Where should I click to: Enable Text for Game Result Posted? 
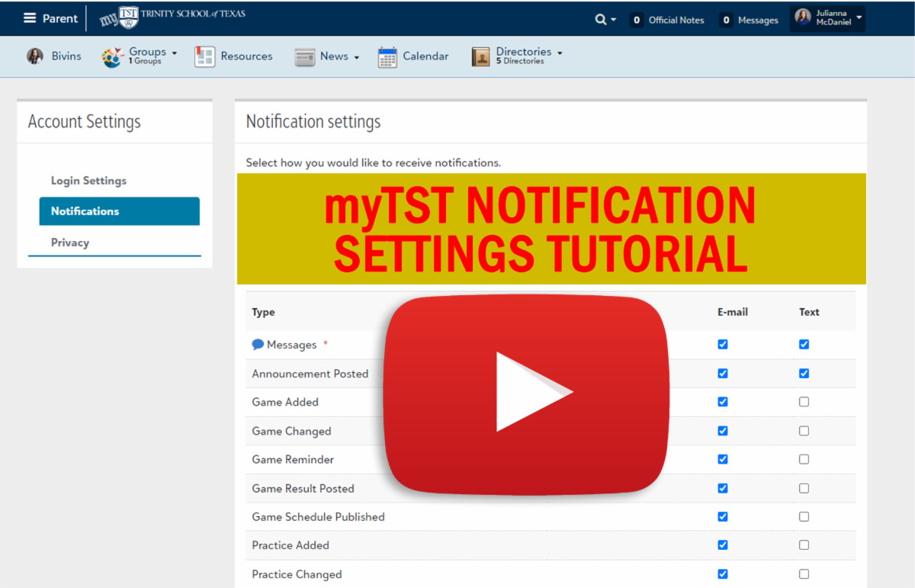804,488
